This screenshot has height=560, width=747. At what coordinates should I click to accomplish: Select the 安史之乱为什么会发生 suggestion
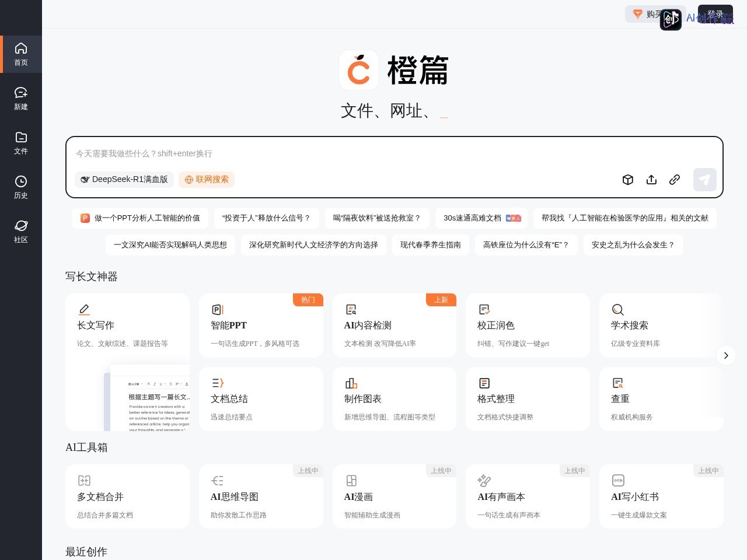tap(633, 245)
